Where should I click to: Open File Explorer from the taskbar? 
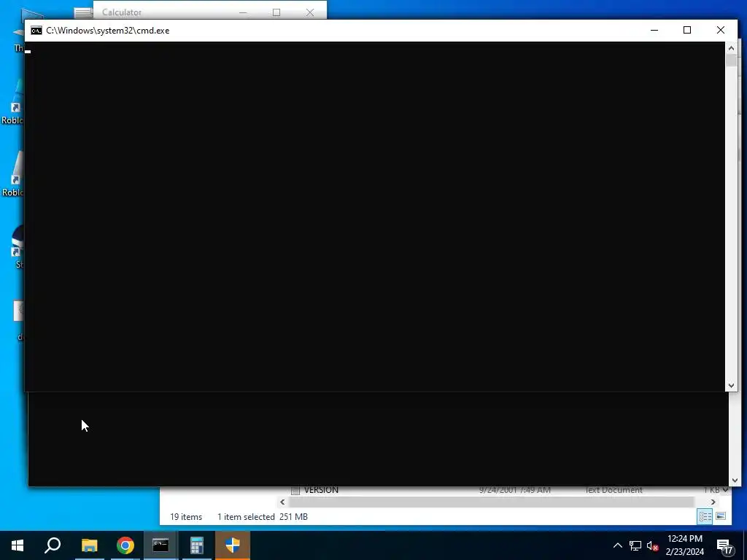coord(89,545)
